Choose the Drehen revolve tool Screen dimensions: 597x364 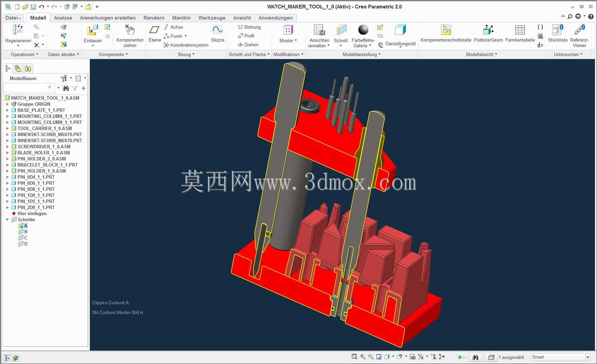point(248,45)
